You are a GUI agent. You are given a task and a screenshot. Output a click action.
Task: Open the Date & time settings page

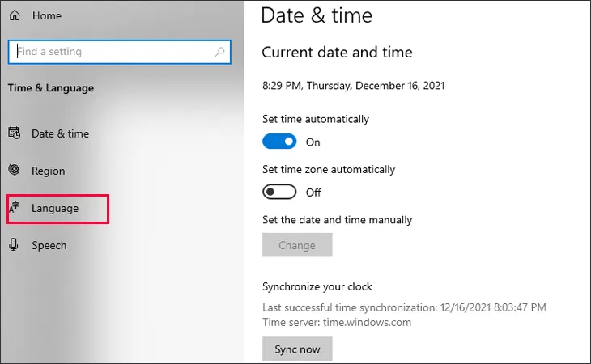(60, 133)
